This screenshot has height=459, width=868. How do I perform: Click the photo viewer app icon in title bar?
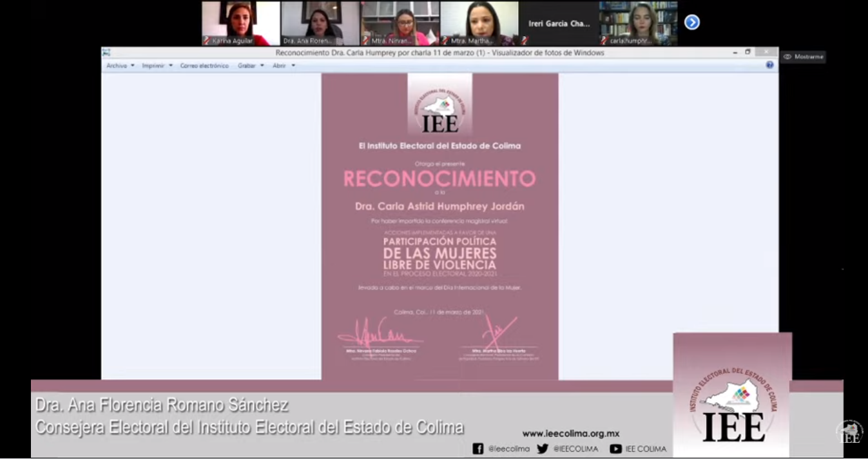click(x=106, y=53)
